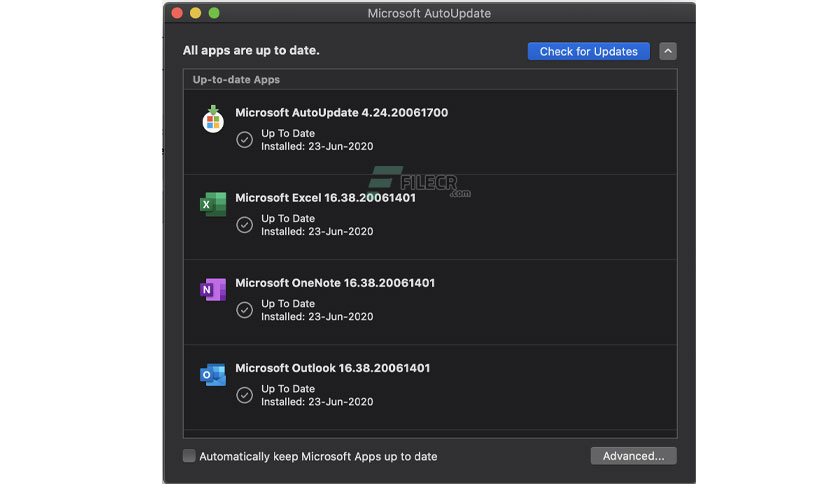Viewport: 836px width, 484px height.
Task: Select the Microsoft Outlook 16.38.20061401 title
Action: [x=333, y=368]
